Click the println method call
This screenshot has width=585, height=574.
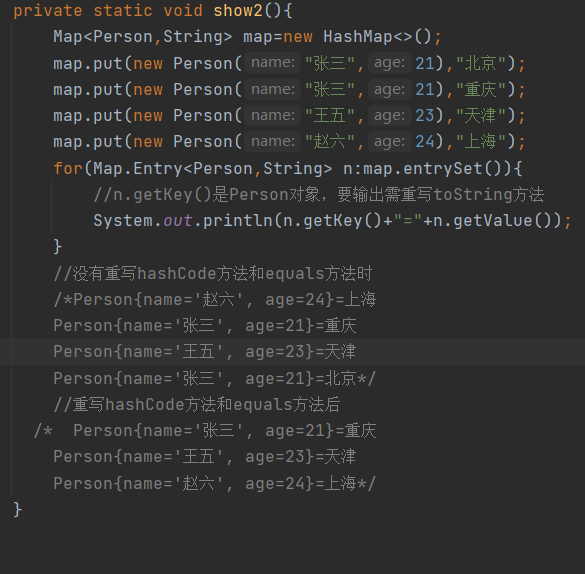238,221
